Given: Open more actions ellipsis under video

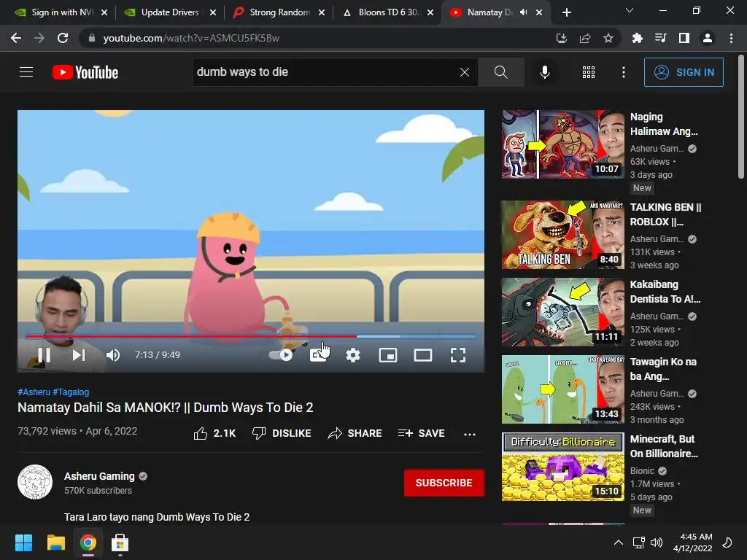Looking at the screenshot, I should [x=470, y=434].
